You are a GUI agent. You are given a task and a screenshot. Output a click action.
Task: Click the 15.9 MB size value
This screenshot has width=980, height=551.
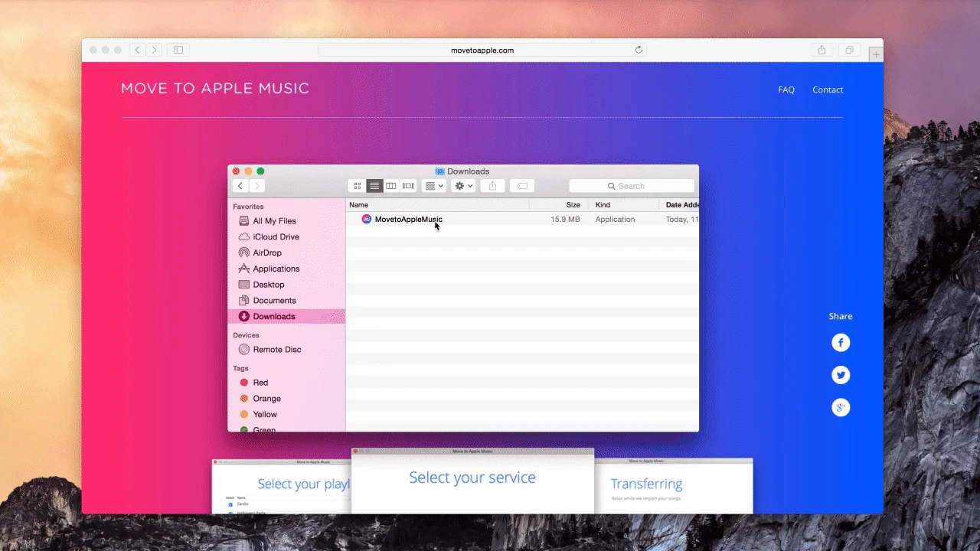tap(565, 220)
